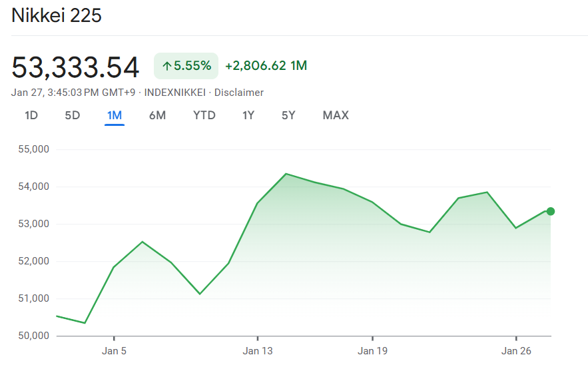Click the Jan 19 date axis label
Viewport: 588px width, 365px height.
[372, 350]
